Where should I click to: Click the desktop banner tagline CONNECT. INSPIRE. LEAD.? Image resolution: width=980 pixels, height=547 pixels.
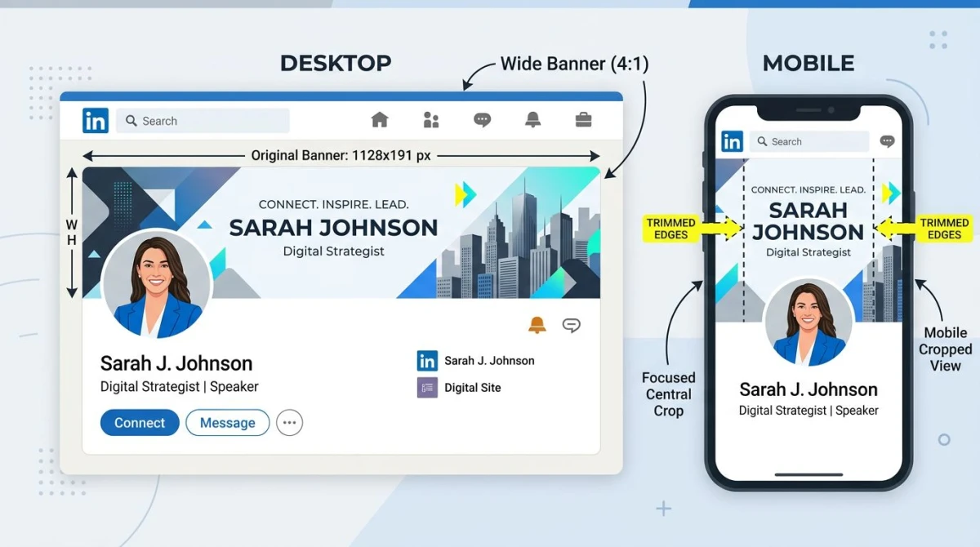point(333,204)
